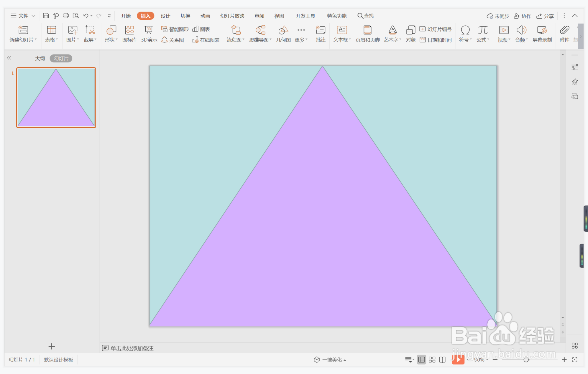Click the 屏幕录制 screen recording icon
Image resolution: width=588 pixels, height=374 pixels.
click(x=542, y=34)
